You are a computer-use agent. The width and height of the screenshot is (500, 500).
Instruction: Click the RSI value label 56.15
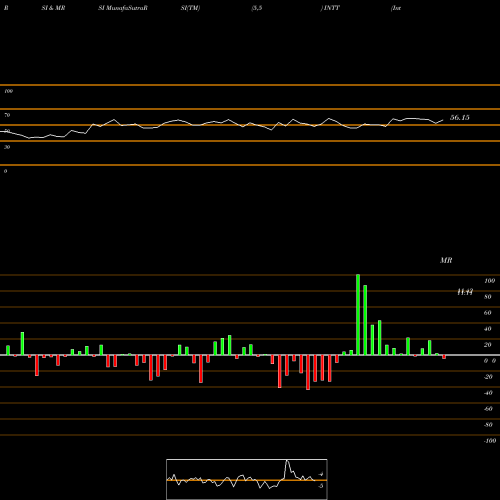tap(460, 118)
